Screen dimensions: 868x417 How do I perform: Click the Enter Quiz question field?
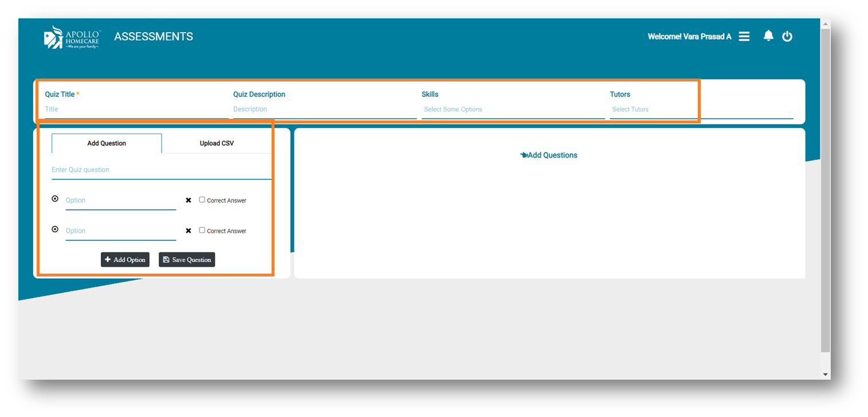[161, 170]
